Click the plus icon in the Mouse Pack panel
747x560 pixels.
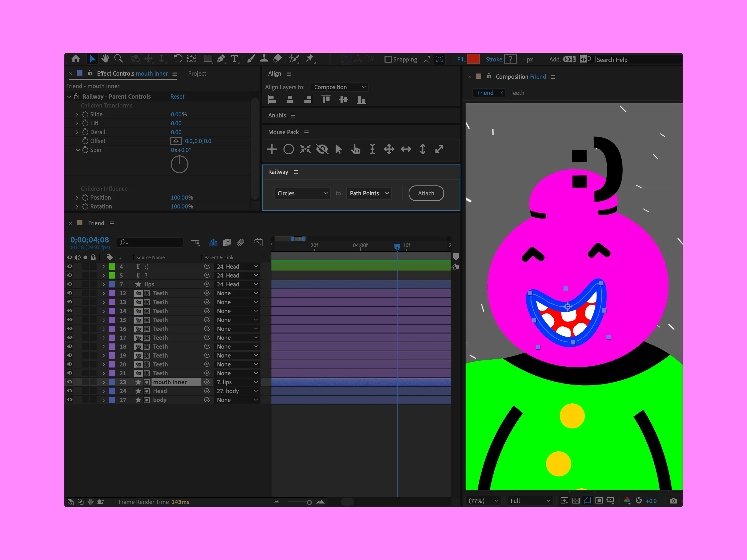(x=271, y=149)
